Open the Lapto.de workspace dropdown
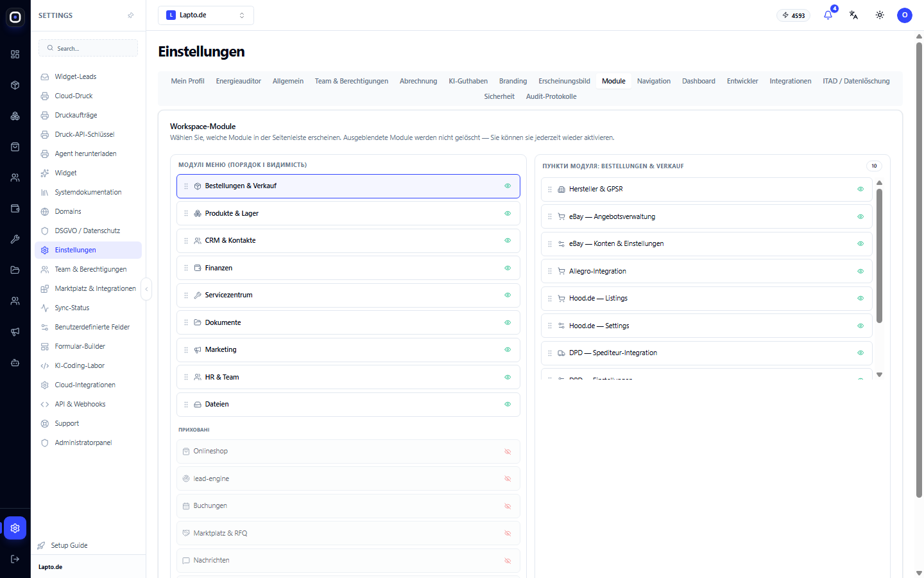 coord(206,15)
